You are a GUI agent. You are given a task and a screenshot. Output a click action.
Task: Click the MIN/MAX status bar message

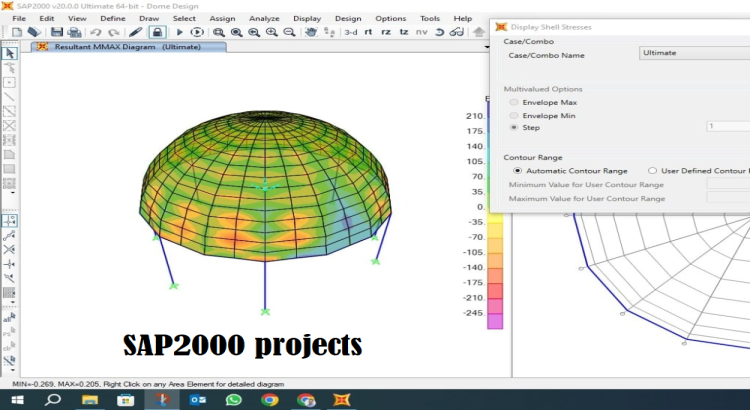(x=148, y=384)
